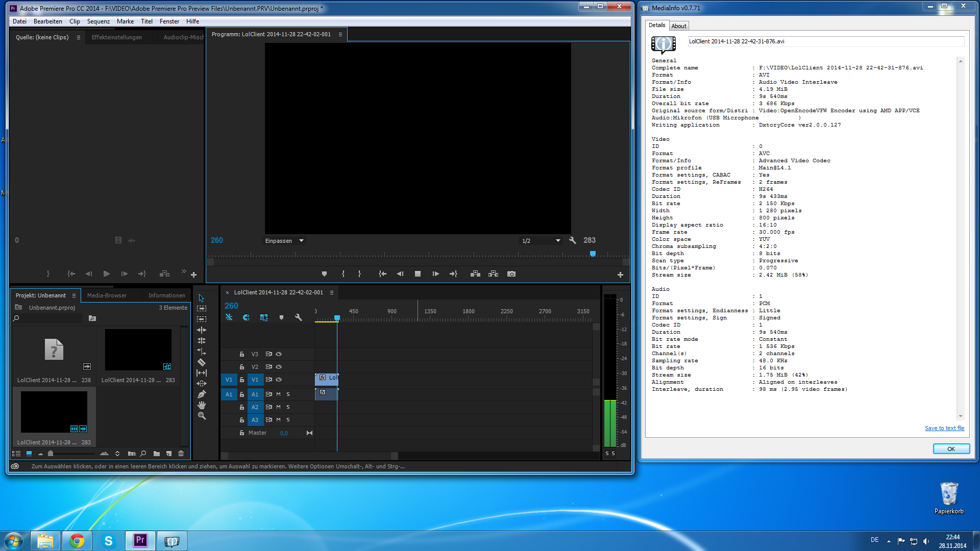Toggle snap in the timeline
The height and width of the screenshot is (551, 980).
(246, 317)
